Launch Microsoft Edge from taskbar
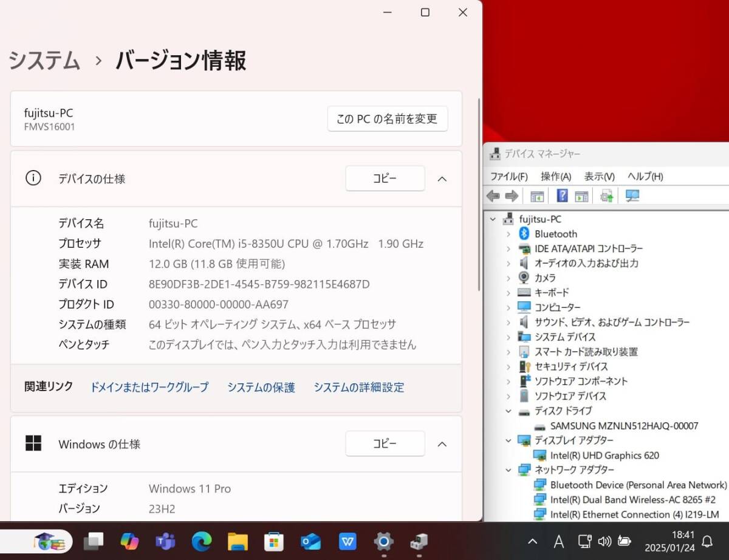 pos(202,541)
